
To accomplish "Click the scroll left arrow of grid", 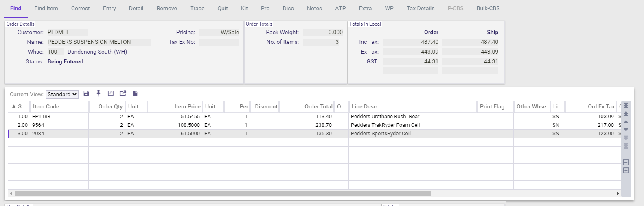I will 11,194.
